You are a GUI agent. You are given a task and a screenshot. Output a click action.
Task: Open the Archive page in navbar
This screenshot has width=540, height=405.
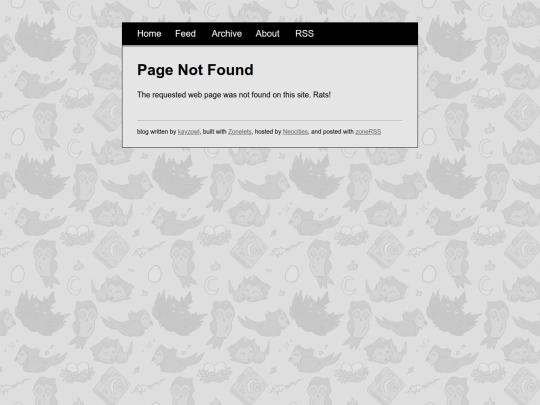[x=227, y=34]
